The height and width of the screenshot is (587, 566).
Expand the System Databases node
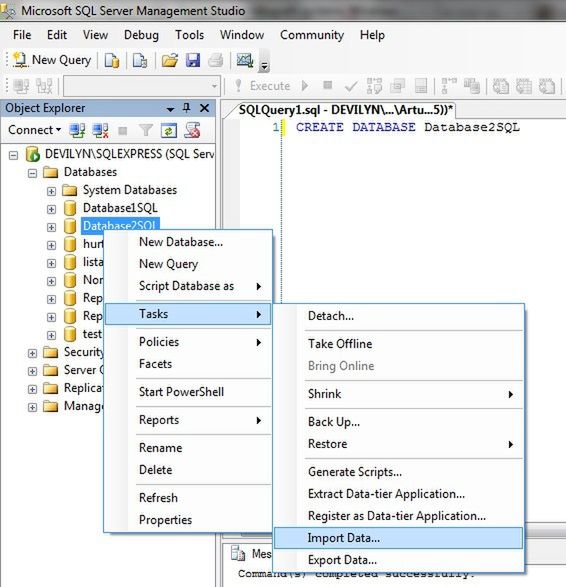point(51,191)
